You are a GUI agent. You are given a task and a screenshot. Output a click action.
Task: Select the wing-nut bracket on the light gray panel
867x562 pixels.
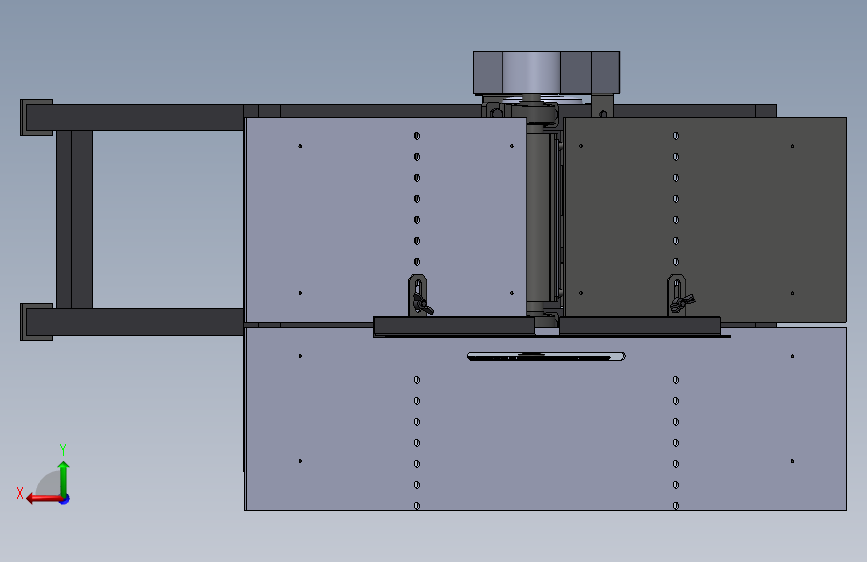pyautogui.click(x=419, y=296)
